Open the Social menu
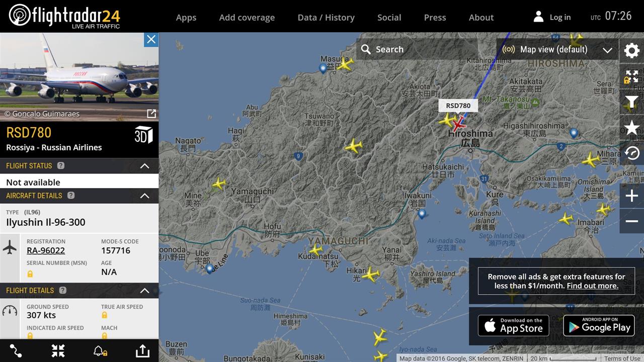This screenshot has height=362, width=644. click(389, 17)
